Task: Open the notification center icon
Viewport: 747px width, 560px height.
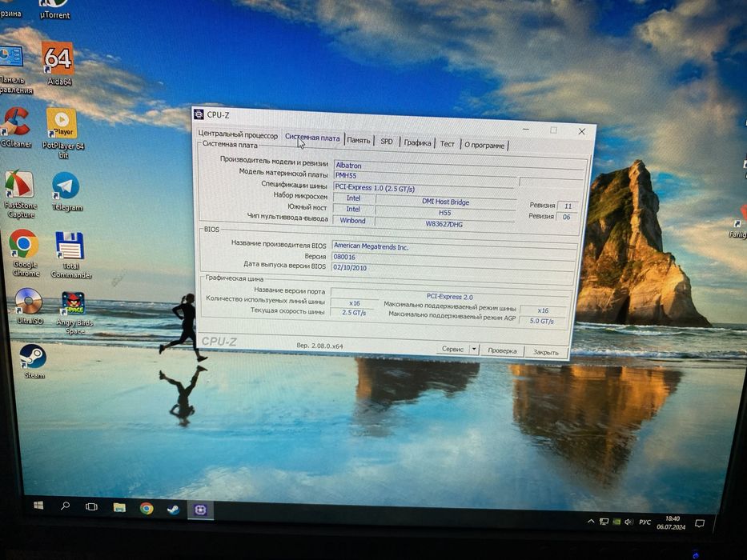Action: click(x=699, y=524)
